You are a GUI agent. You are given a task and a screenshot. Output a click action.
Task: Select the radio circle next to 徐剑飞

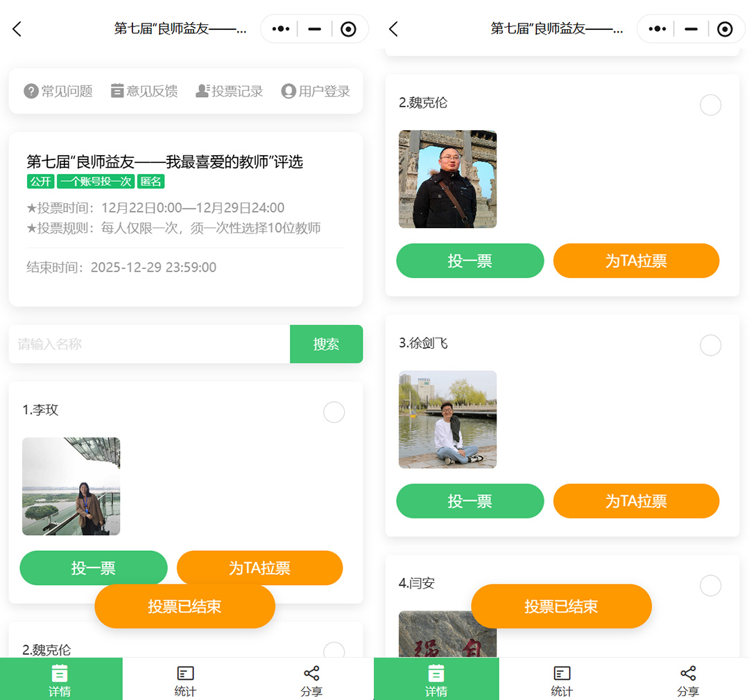710,345
